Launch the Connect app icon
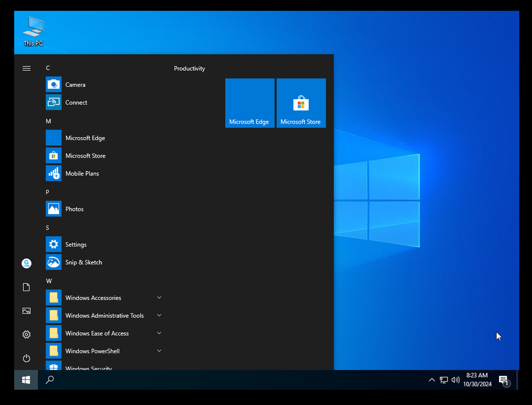 (54, 102)
